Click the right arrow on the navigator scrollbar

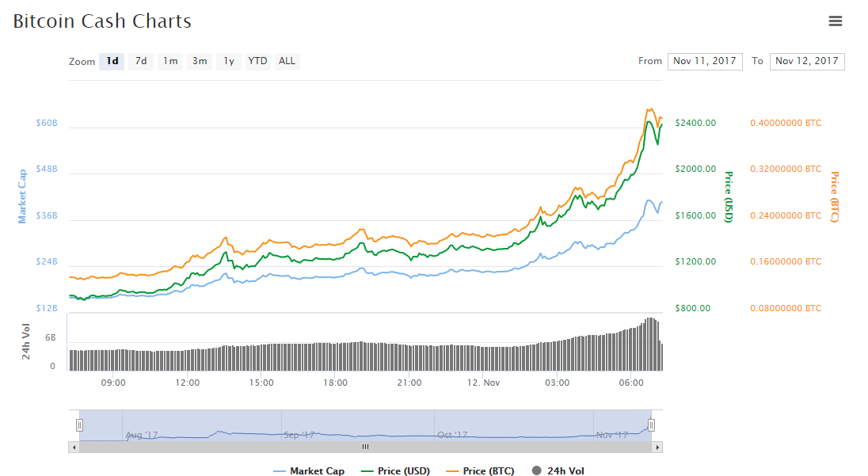[x=658, y=447]
